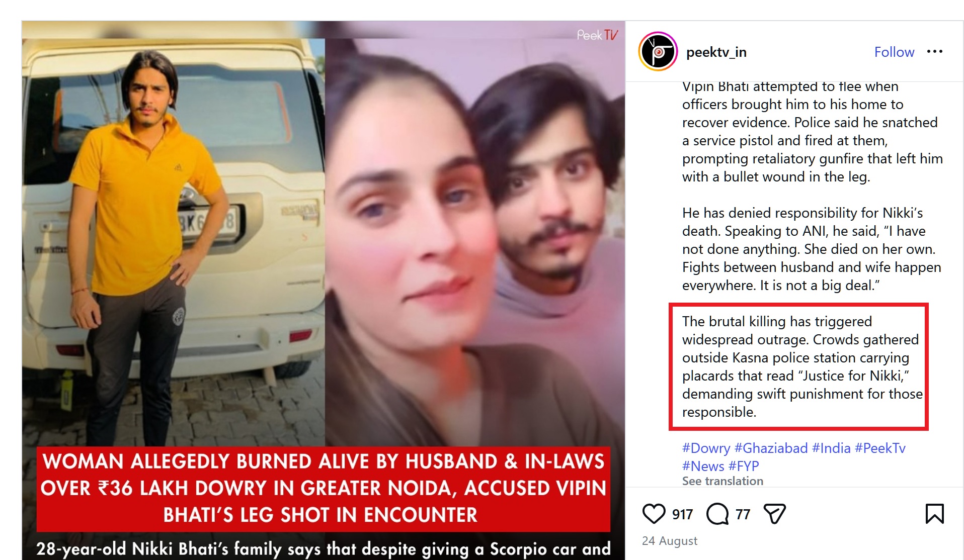Open the #FYP hashtag
Image resolution: width=964 pixels, height=560 pixels.
[744, 466]
